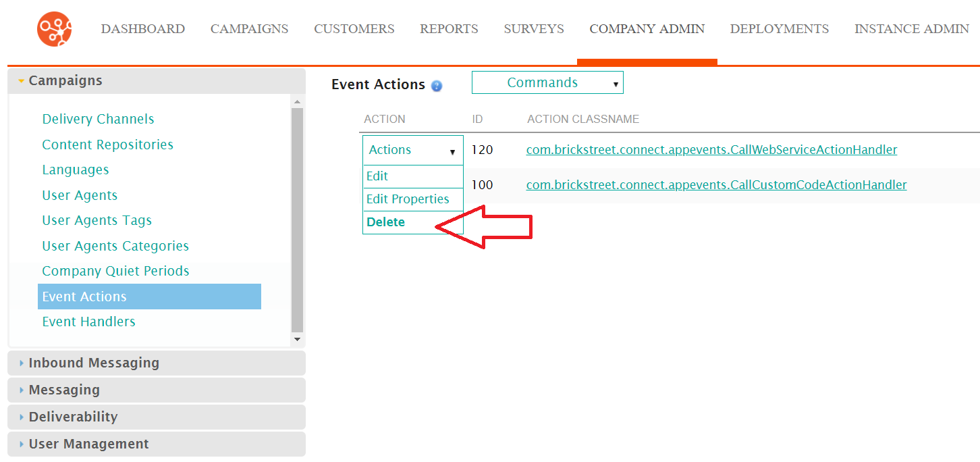Screen dimensions: 980x462
Task: Switch to the DASHBOARD tab
Action: [x=143, y=29]
